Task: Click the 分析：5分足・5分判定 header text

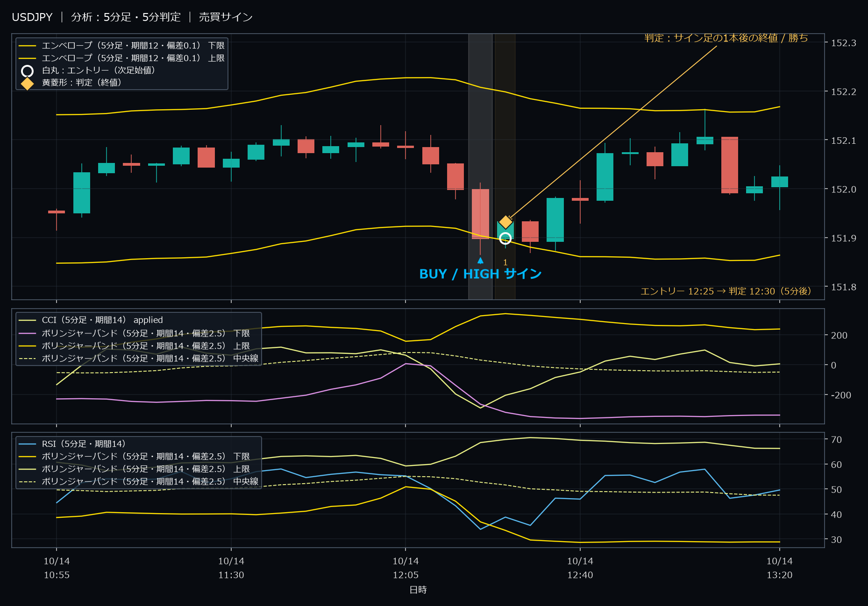Action: click(126, 17)
